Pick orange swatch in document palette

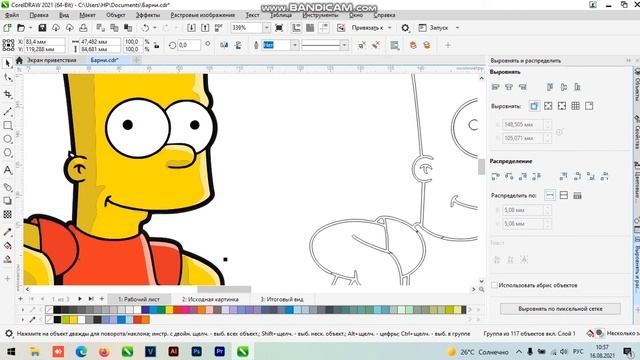145,320
